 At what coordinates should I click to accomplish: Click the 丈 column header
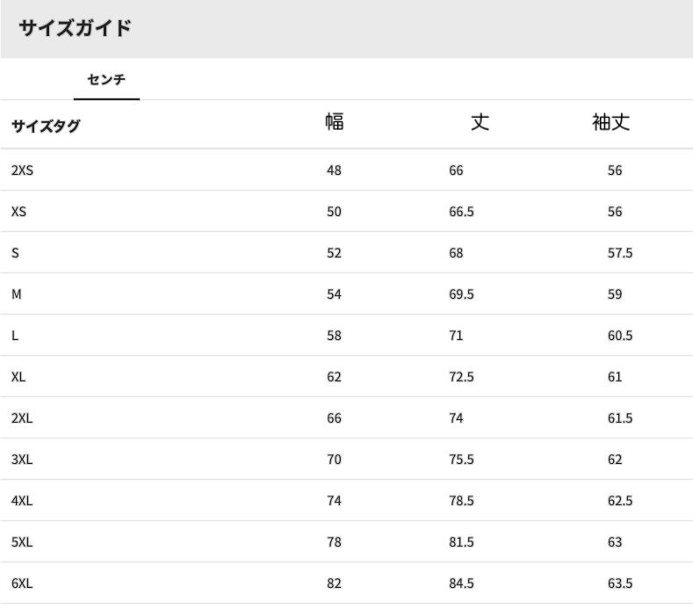(479, 122)
